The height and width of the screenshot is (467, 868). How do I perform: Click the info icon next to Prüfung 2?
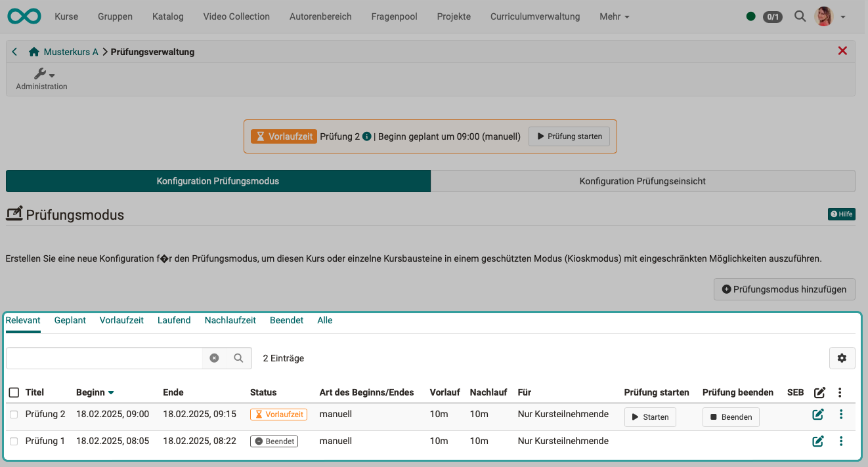click(x=368, y=136)
